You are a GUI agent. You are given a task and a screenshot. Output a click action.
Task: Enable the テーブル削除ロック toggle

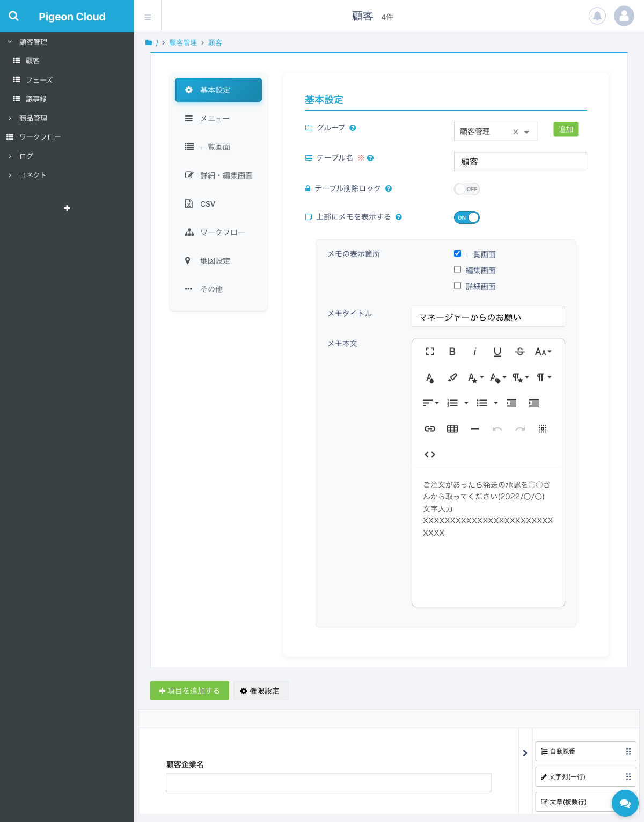click(466, 189)
